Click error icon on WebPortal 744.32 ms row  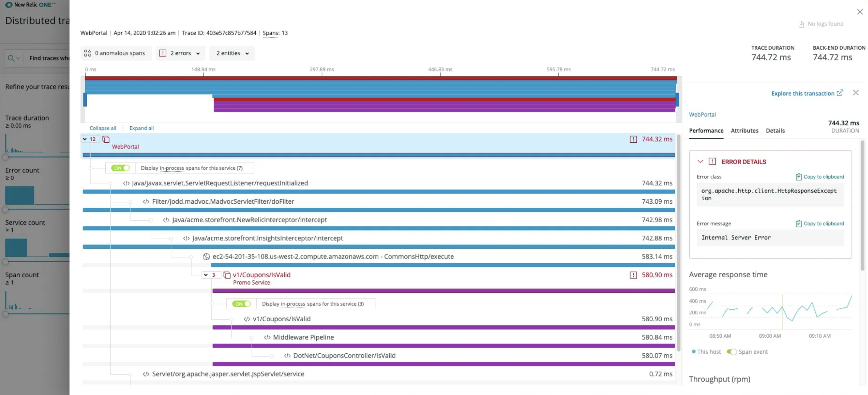coord(633,139)
